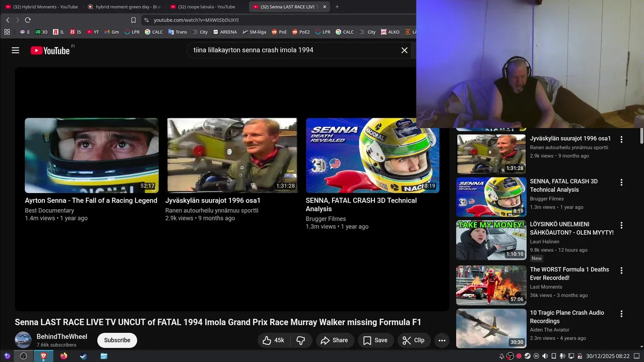
Task: Open the SM-liiga bookmark
Action: pyautogui.click(x=254, y=32)
